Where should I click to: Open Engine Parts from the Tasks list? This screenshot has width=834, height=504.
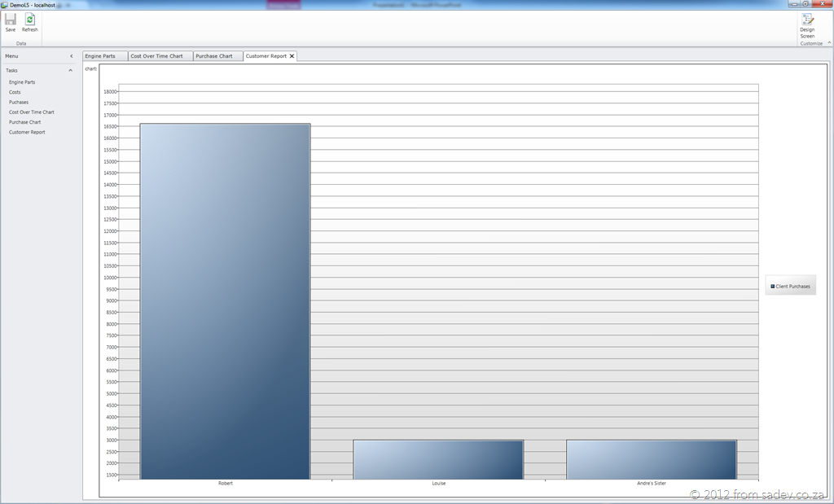tap(22, 82)
